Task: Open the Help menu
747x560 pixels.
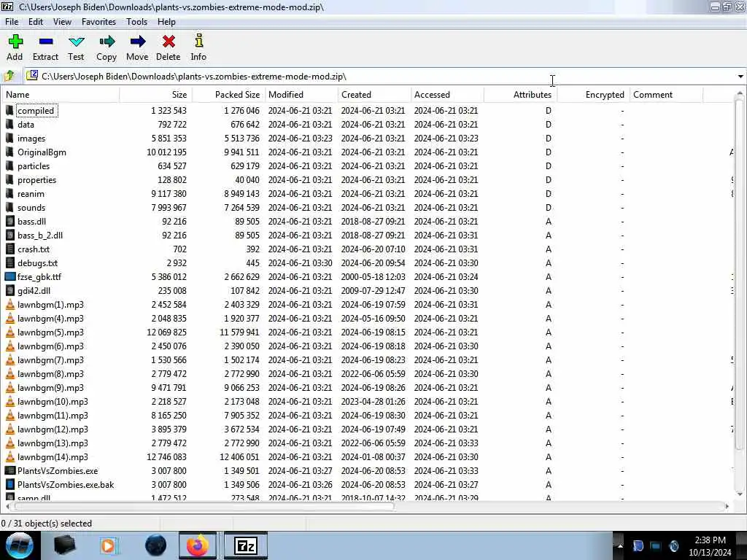Action: 166,22
